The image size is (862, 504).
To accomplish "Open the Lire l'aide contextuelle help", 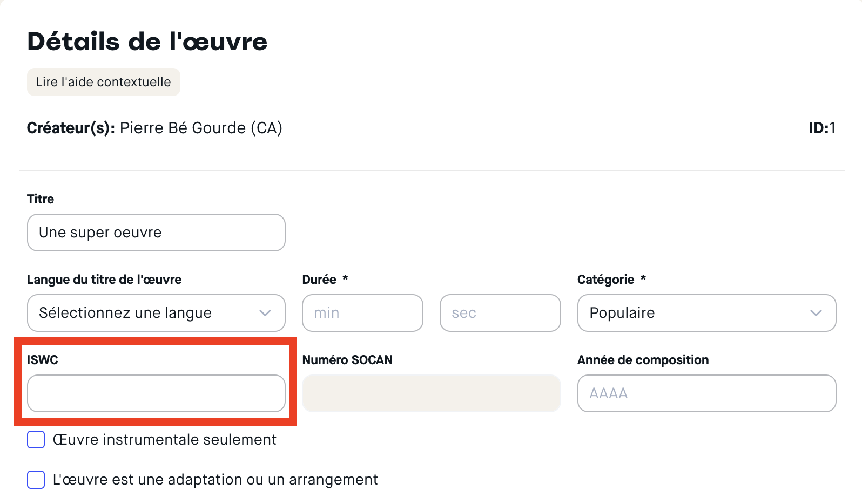I will pyautogui.click(x=103, y=82).
